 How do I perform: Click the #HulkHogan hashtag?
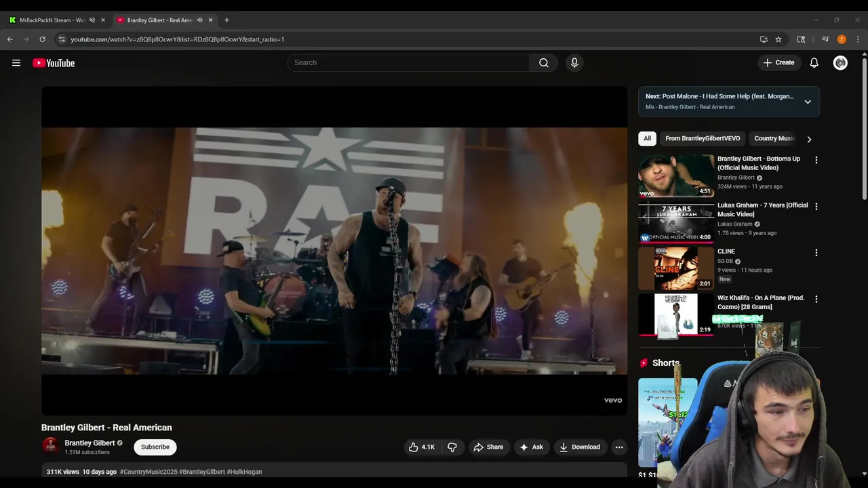coord(244,472)
